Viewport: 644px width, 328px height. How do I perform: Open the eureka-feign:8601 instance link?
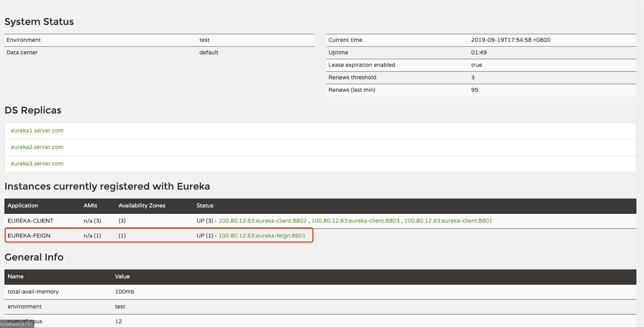tap(262, 236)
